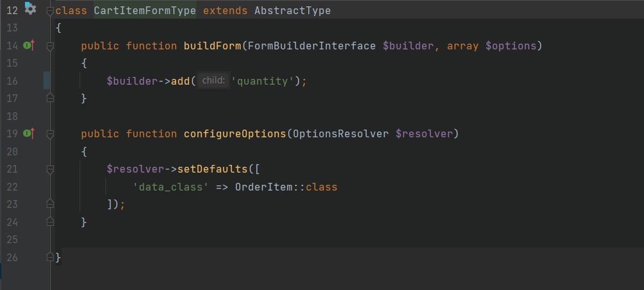Click the 'quantity' string literal
This screenshot has height=290, width=644.
click(x=263, y=81)
